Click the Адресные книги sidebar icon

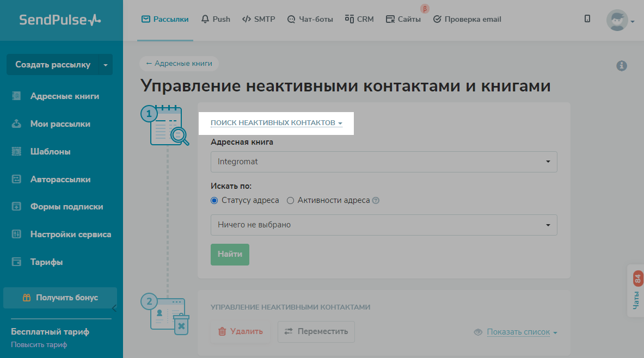16,96
